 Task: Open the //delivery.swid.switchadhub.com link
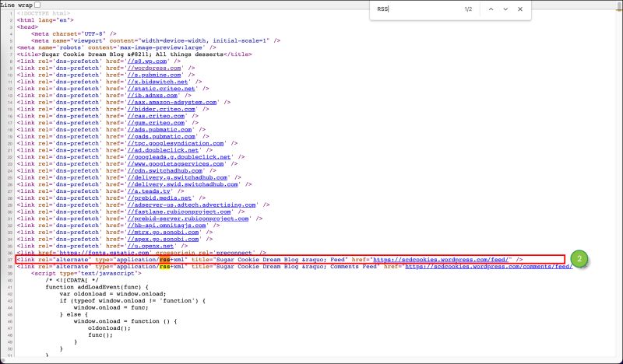[183, 184]
